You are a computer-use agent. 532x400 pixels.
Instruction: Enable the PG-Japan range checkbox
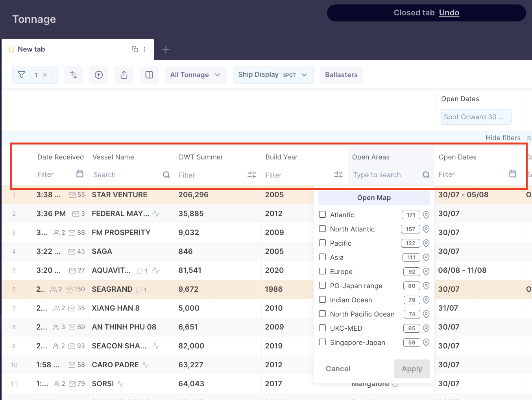click(323, 285)
